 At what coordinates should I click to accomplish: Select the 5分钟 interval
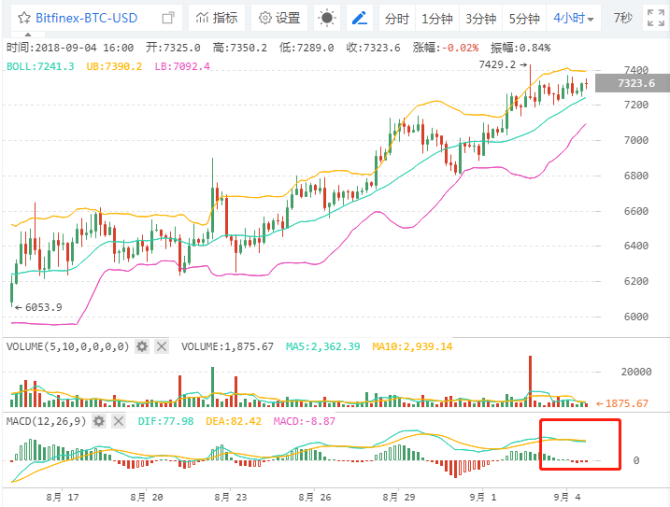524,18
